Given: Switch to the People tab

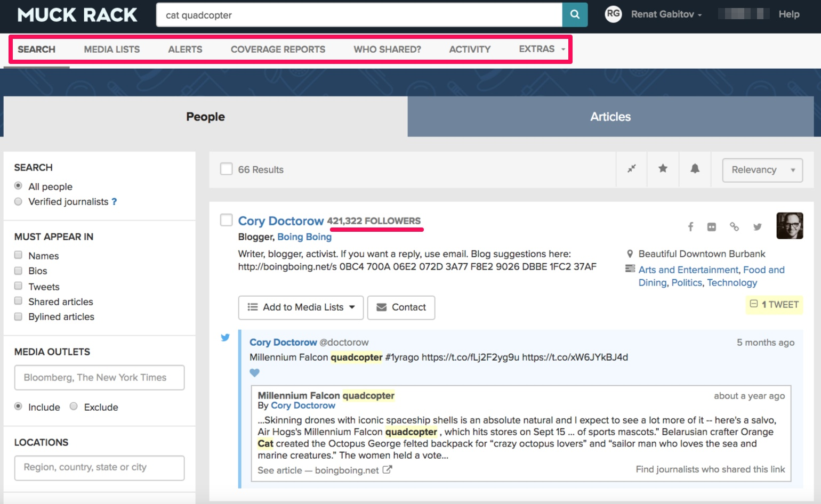Looking at the screenshot, I should [206, 117].
